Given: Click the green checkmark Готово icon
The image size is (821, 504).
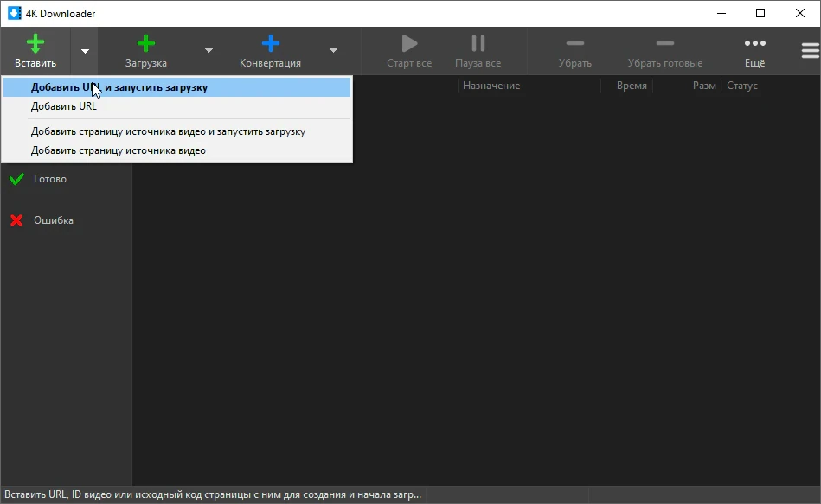Looking at the screenshot, I should tap(16, 180).
